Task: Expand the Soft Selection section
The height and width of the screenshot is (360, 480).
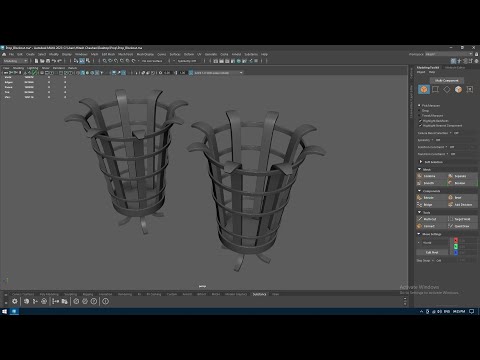Action: tap(421, 162)
